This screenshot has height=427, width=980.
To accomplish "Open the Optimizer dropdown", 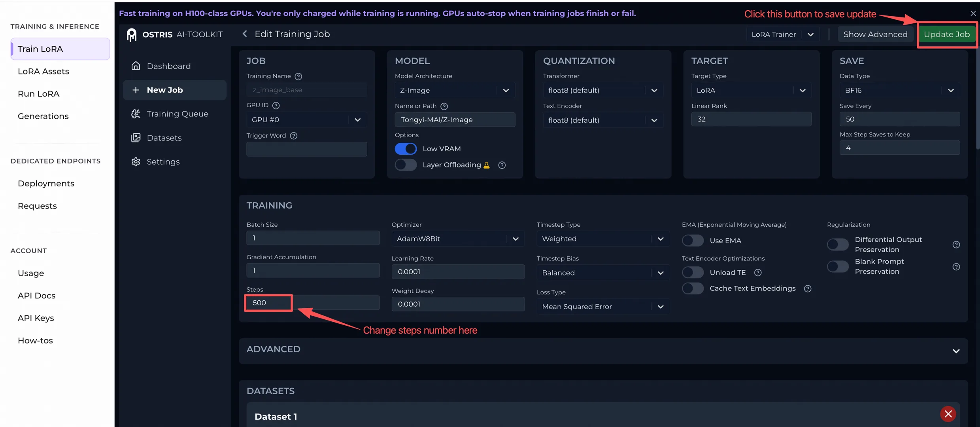I will [x=458, y=239].
